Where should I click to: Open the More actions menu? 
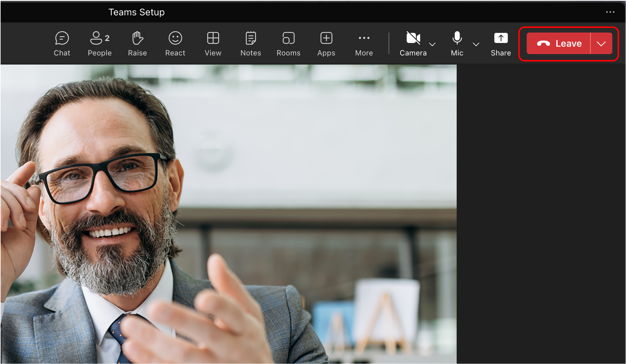tap(364, 44)
